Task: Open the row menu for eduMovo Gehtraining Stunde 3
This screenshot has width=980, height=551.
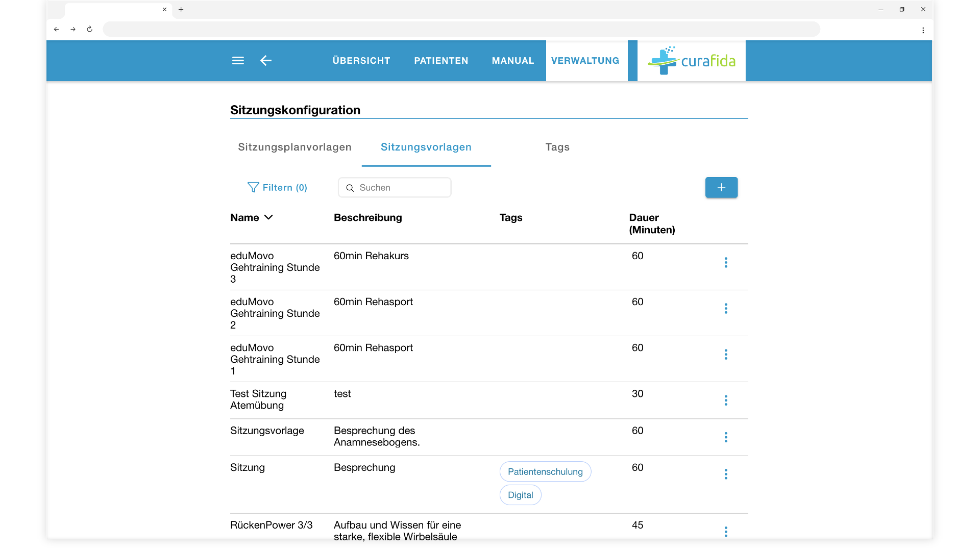Action: [x=726, y=263]
